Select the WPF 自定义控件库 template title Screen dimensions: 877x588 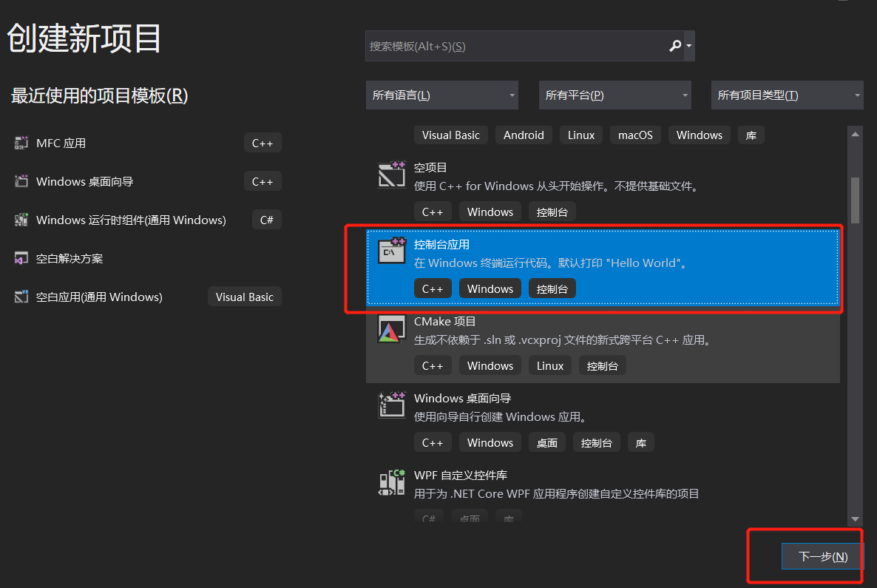click(460, 475)
